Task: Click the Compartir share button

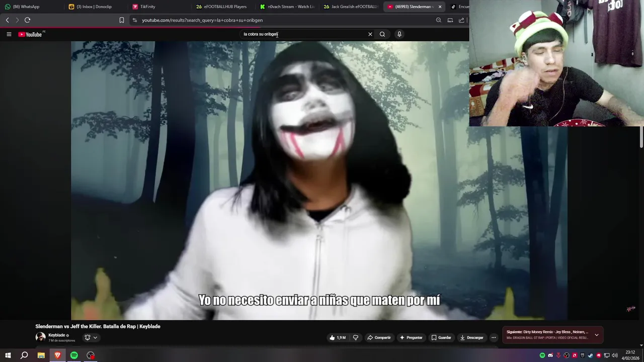Action: point(379,337)
